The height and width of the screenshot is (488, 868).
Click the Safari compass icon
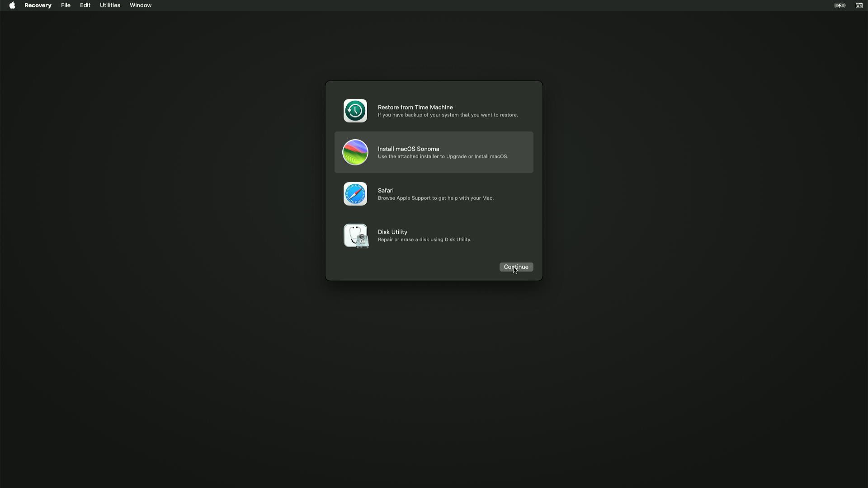click(x=355, y=194)
